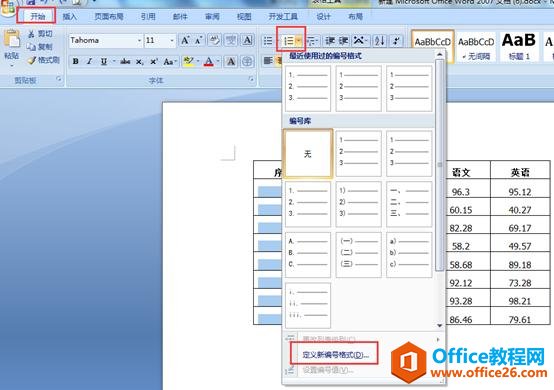
Task: Toggle Underline formatting
Action: tap(104, 61)
